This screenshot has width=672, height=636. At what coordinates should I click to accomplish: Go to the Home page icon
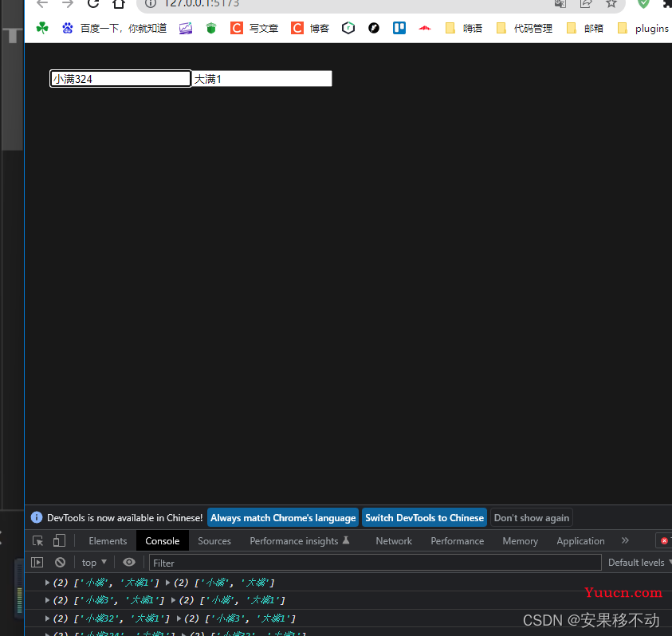pos(119,4)
